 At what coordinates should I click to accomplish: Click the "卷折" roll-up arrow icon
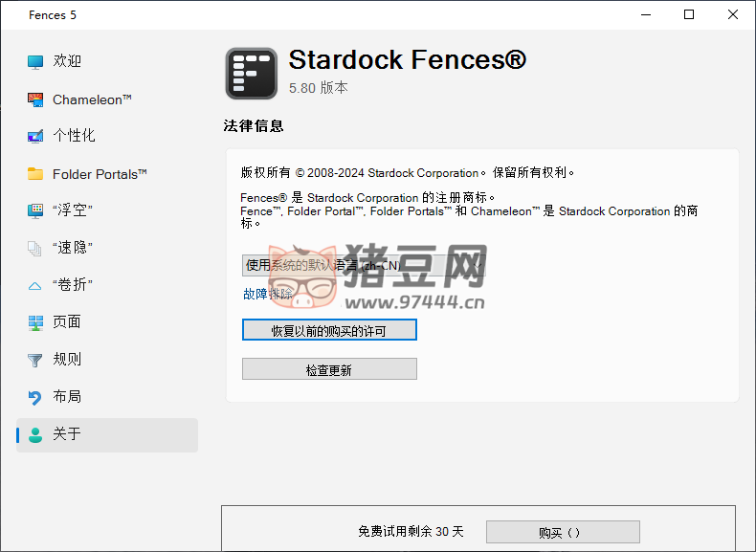(35, 285)
